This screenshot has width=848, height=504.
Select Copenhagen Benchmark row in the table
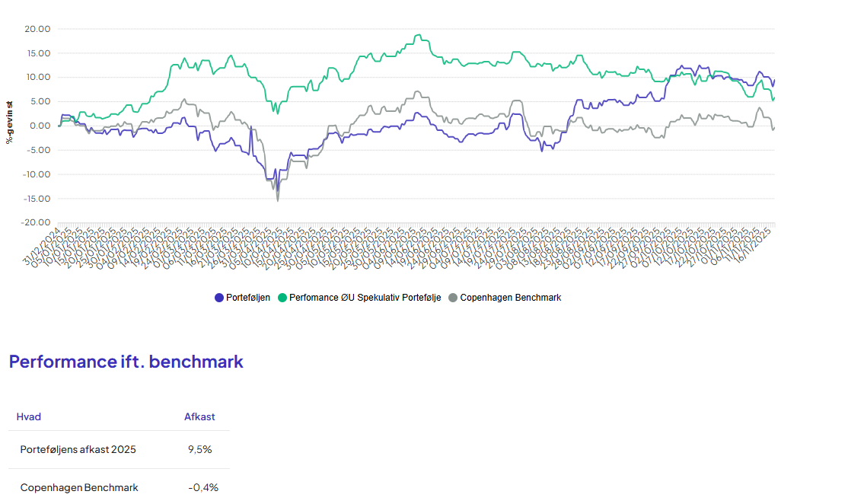(79, 487)
